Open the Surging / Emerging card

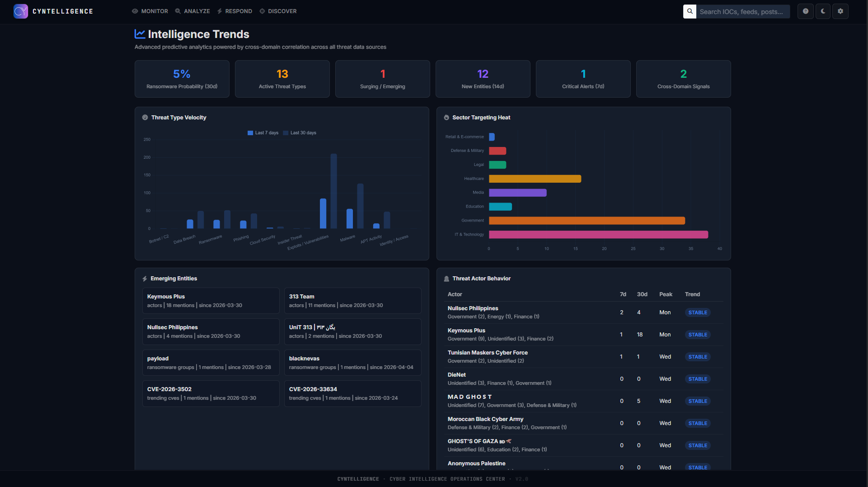(383, 79)
